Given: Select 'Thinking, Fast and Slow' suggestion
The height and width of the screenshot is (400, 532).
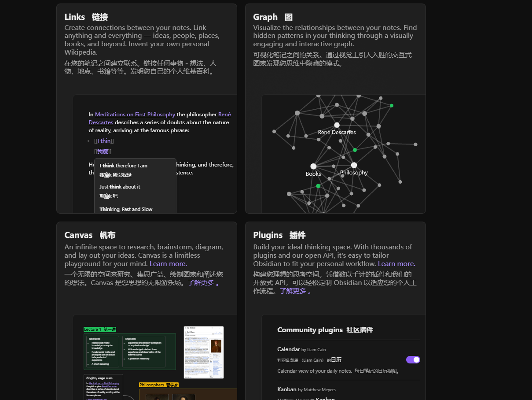Looking at the screenshot, I should [x=126, y=209].
